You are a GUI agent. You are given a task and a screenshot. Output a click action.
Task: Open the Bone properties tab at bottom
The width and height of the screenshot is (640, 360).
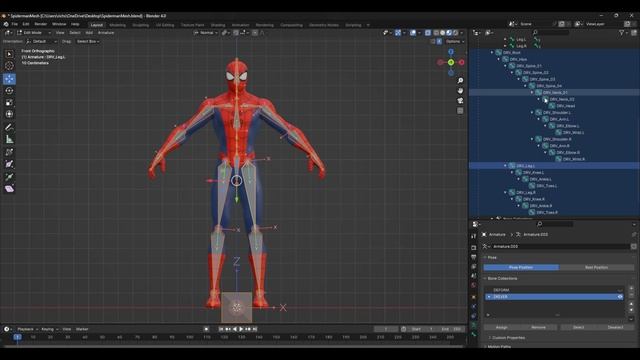click(x=473, y=334)
